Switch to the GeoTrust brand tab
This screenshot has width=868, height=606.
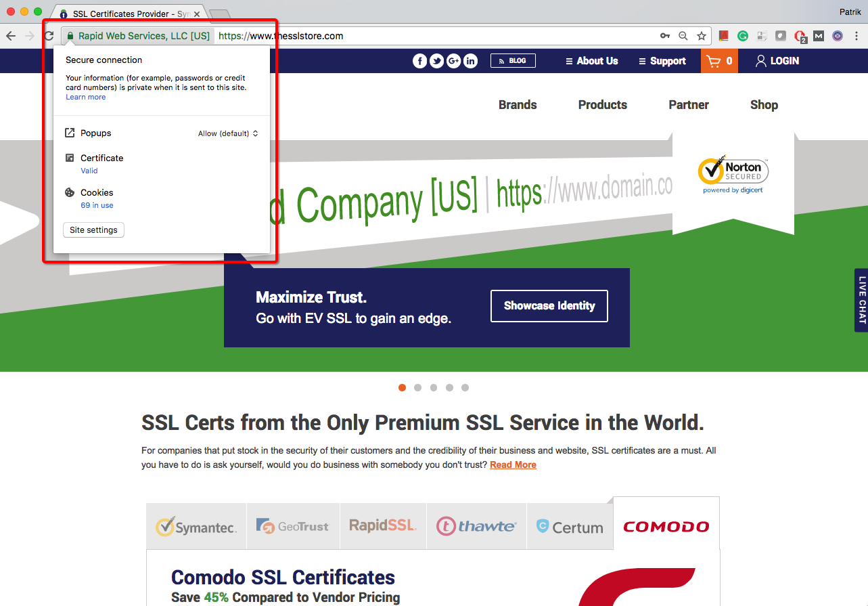click(293, 526)
